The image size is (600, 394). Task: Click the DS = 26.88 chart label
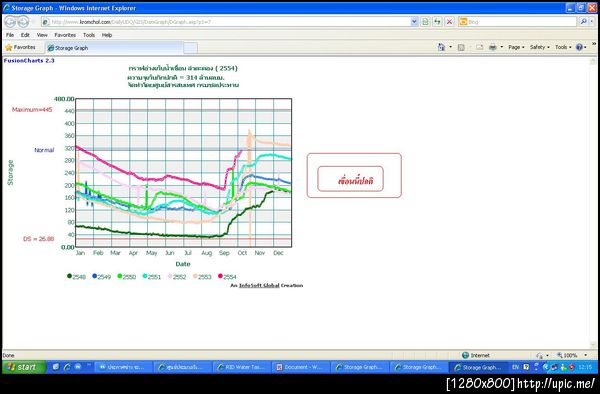coord(38,239)
